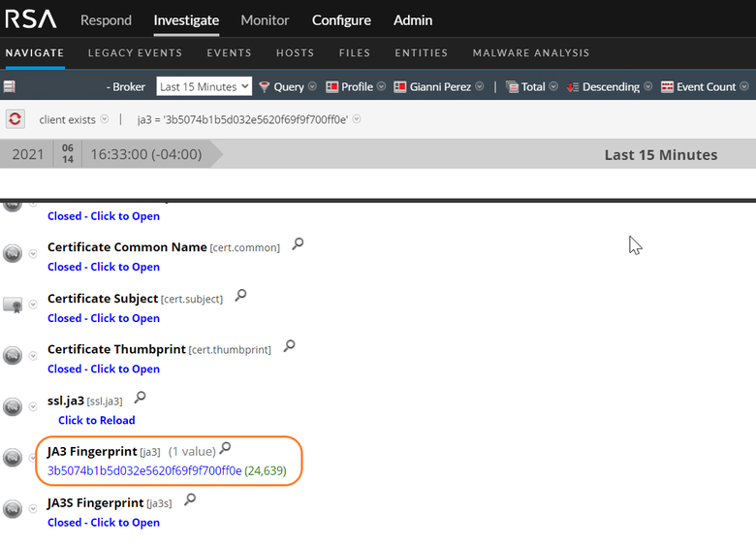The height and width of the screenshot is (547, 756).
Task: Open the closed Certificate Common Name values
Action: [104, 267]
